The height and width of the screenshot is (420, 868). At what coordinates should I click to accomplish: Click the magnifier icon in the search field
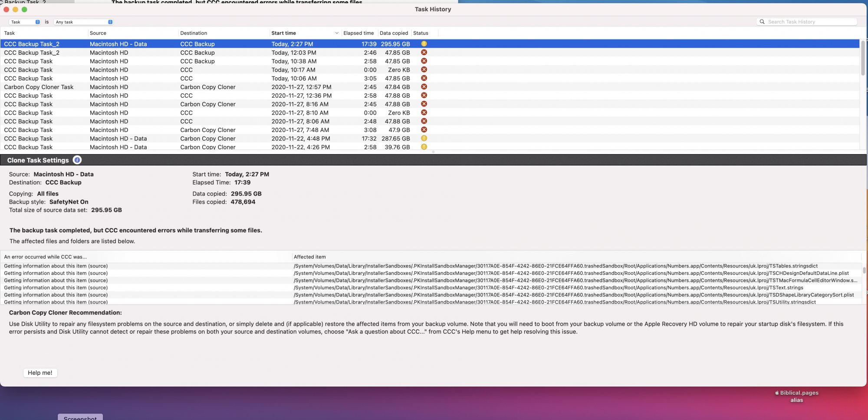coord(762,22)
